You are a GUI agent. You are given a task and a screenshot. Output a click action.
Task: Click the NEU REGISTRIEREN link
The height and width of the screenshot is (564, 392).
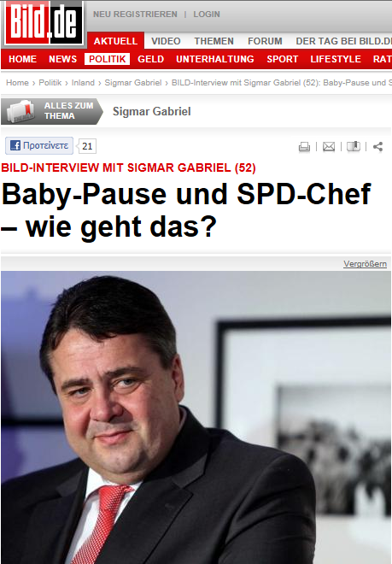pos(135,14)
